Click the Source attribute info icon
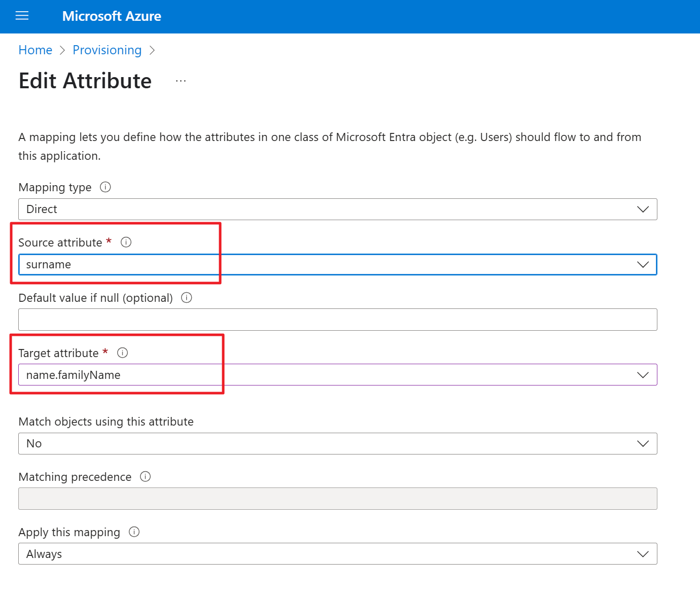The image size is (700, 595). 126,242
